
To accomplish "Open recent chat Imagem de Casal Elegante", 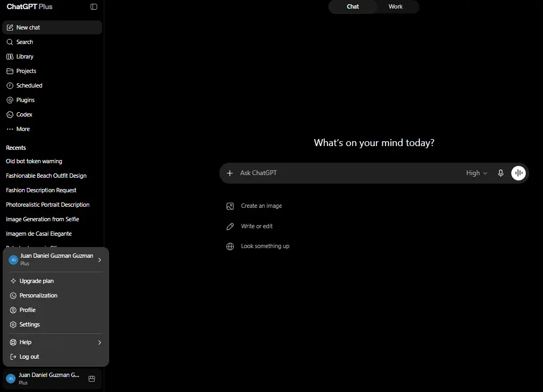I will tap(39, 234).
